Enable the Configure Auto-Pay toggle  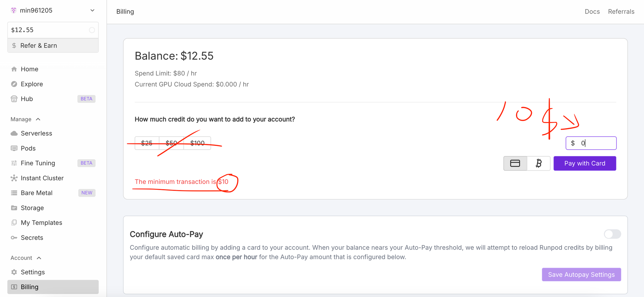coord(612,234)
